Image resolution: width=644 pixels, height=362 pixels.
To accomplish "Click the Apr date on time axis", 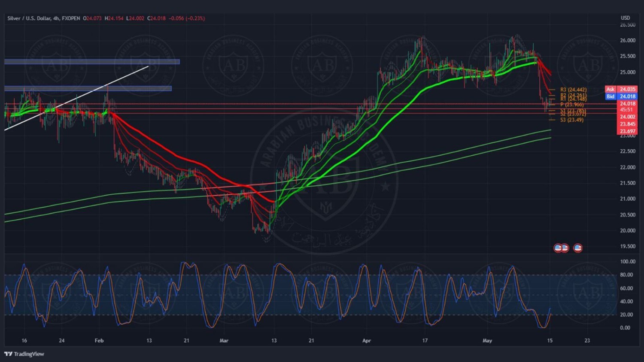I will 366,341.
